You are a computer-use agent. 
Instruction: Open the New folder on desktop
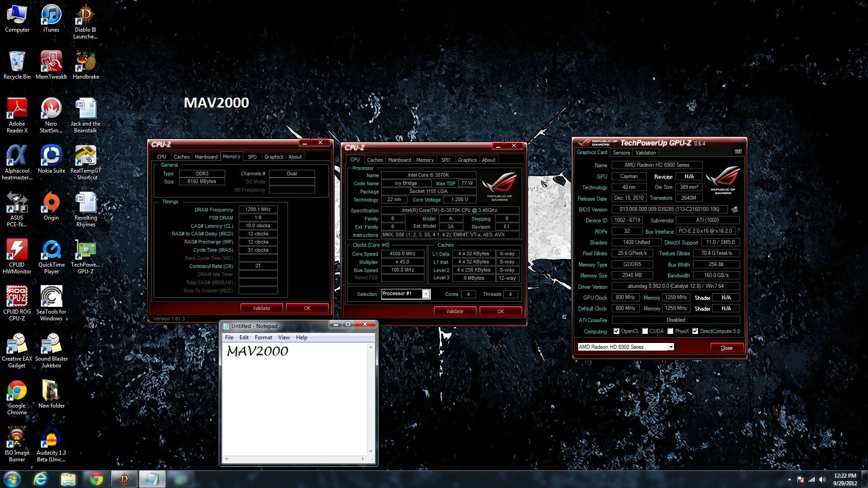[x=51, y=394]
